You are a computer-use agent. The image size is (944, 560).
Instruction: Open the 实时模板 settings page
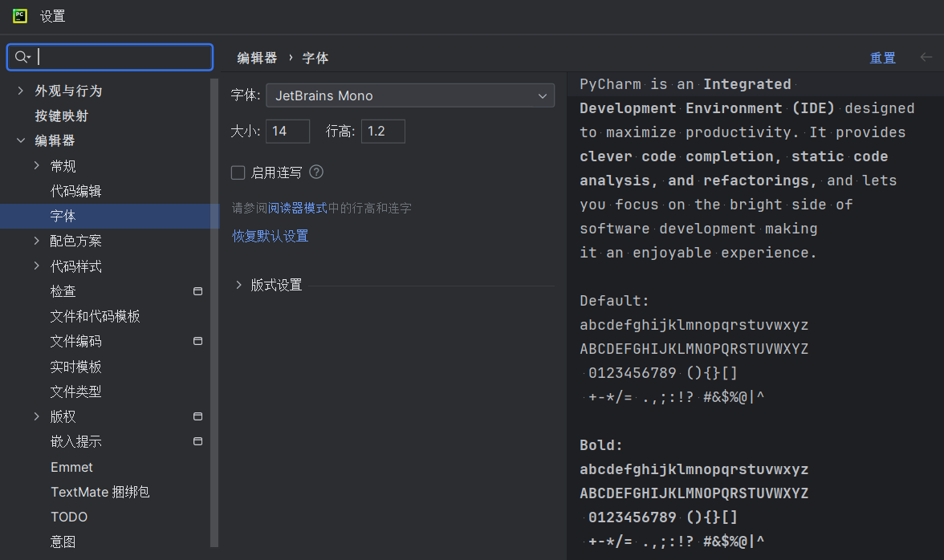pyautogui.click(x=75, y=367)
